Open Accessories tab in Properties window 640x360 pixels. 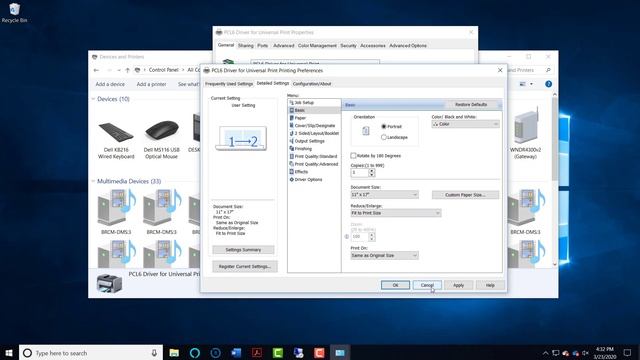point(373,46)
